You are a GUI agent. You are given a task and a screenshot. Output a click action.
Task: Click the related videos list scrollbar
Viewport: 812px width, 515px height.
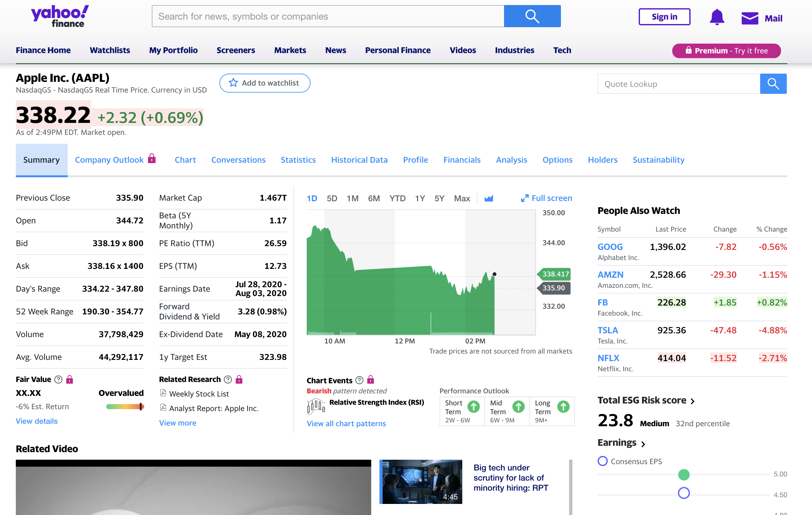click(570, 487)
